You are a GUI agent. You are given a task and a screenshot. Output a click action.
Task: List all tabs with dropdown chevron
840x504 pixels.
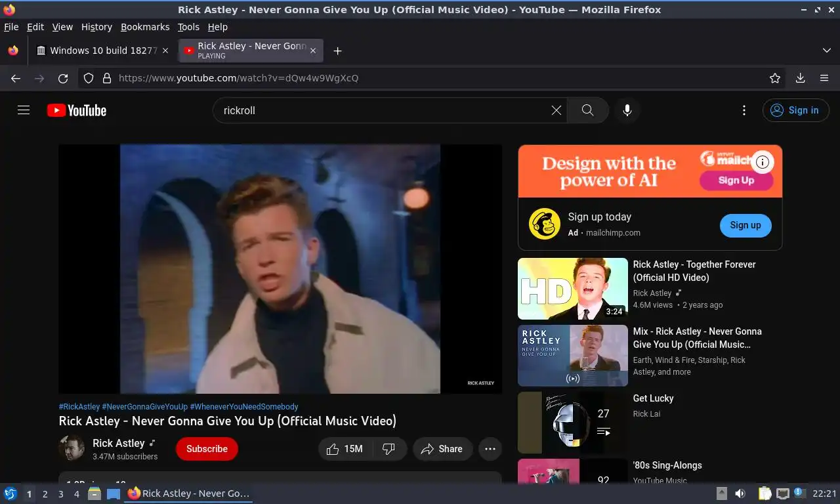[x=826, y=51]
